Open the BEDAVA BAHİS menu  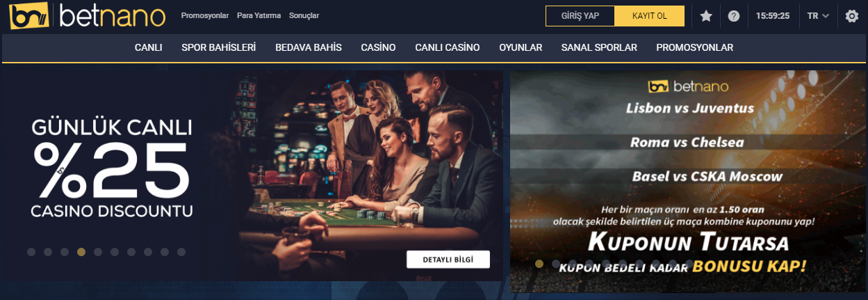coord(309,47)
